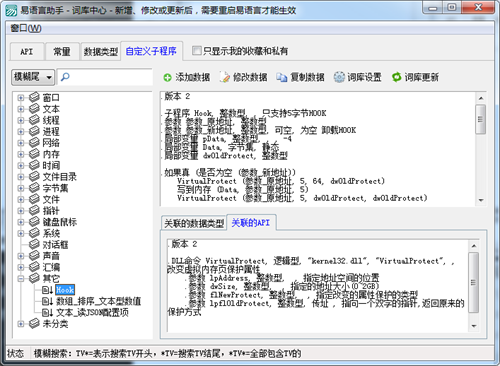Click the 窗口 category stack icon
Screen dimensions: 500x366
click(34, 97)
